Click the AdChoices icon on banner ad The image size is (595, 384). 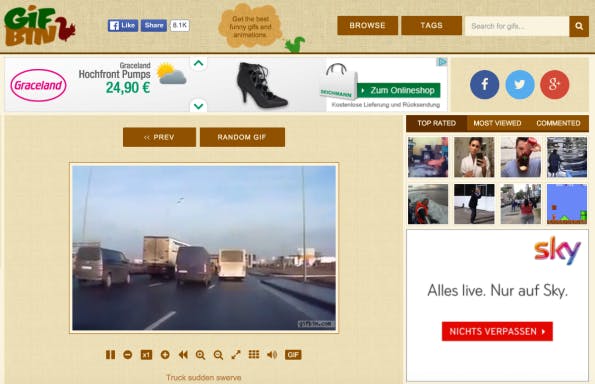pyautogui.click(x=441, y=62)
